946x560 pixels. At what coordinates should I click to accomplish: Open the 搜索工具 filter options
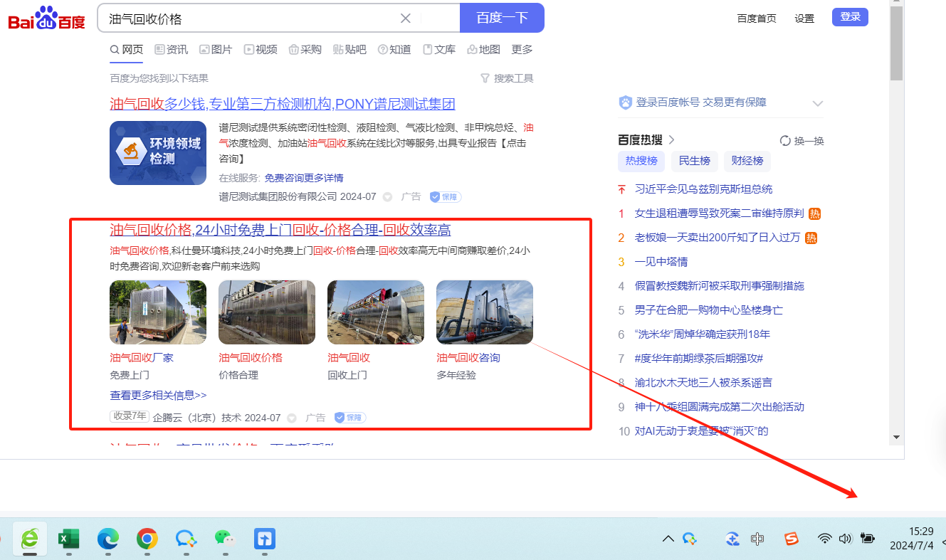[507, 78]
